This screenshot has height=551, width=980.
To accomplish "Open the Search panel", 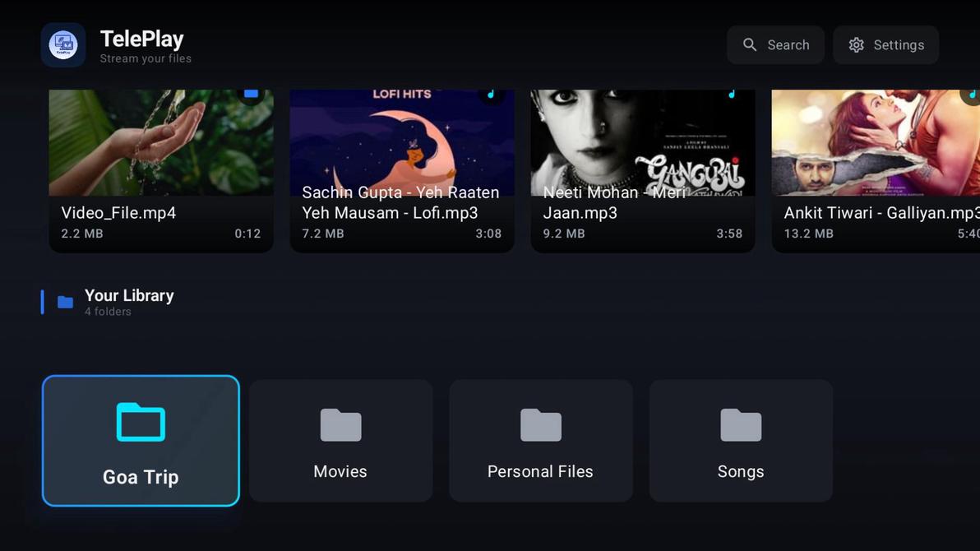I will pos(775,45).
